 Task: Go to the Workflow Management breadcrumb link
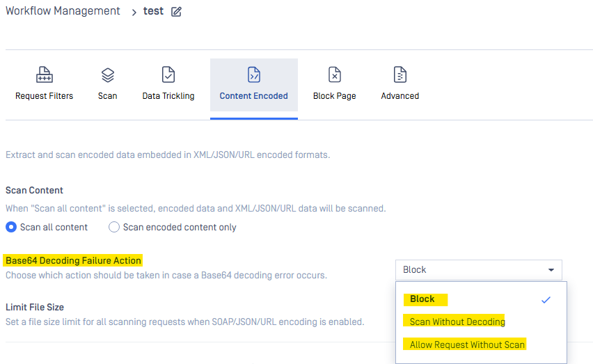(x=63, y=11)
